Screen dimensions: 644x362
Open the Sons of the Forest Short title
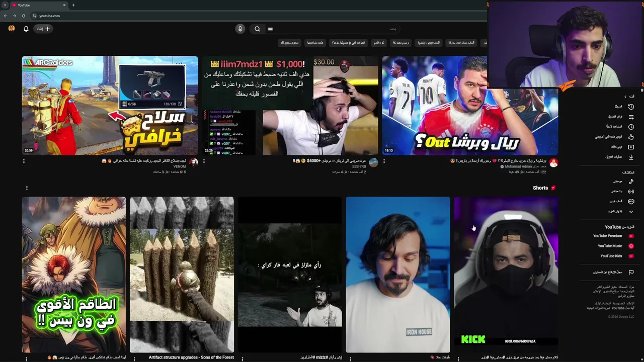point(191,357)
